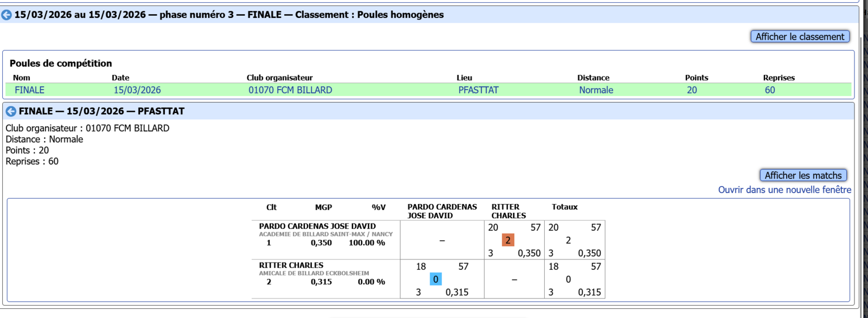Select FINALE in the poule row
Image resolution: width=868 pixels, height=318 pixels.
(x=29, y=90)
